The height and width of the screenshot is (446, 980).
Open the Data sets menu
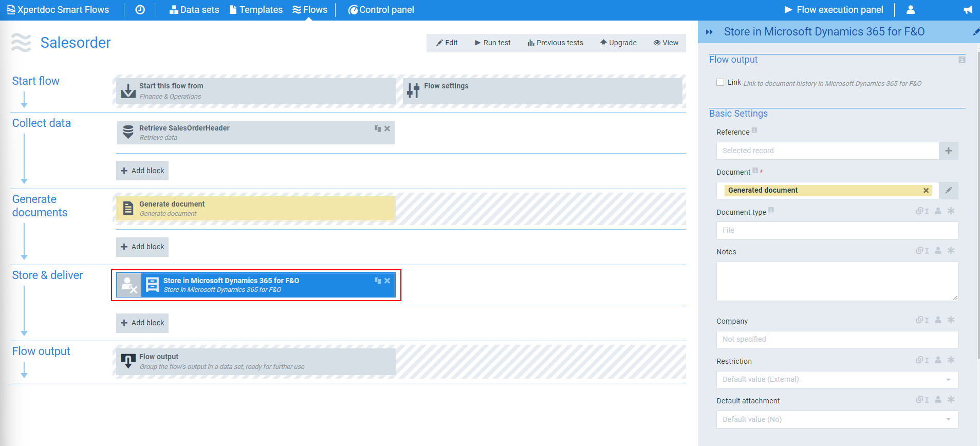pyautogui.click(x=194, y=10)
